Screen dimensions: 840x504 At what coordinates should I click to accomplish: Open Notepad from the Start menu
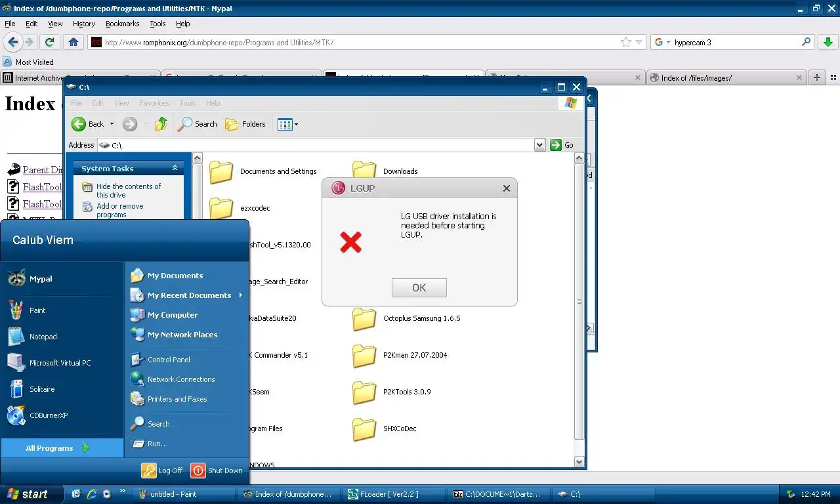pyautogui.click(x=62, y=337)
